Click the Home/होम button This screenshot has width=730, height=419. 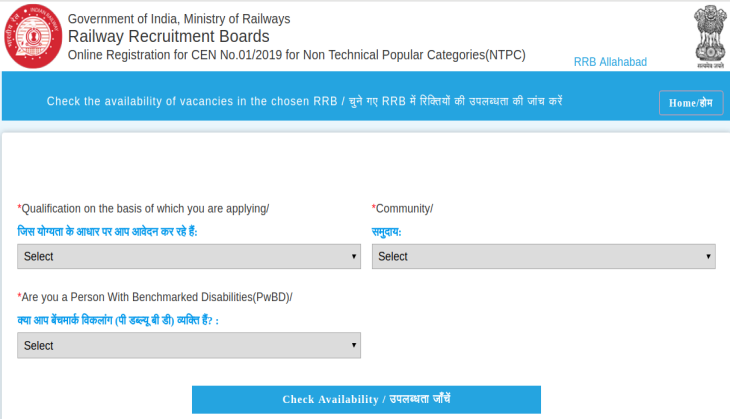click(x=691, y=103)
